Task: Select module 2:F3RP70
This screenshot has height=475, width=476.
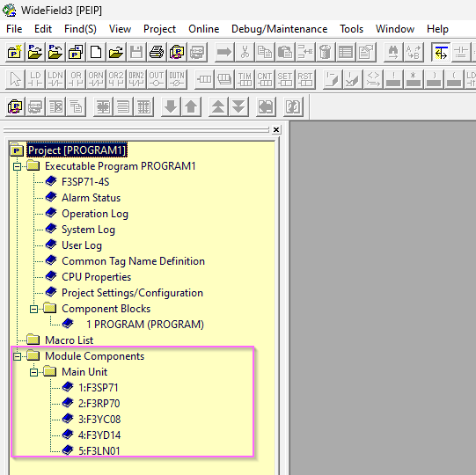Action: click(x=99, y=404)
